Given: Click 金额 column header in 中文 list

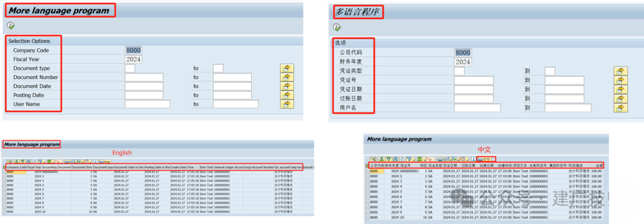Looking at the screenshot, I should pyautogui.click(x=597, y=165).
